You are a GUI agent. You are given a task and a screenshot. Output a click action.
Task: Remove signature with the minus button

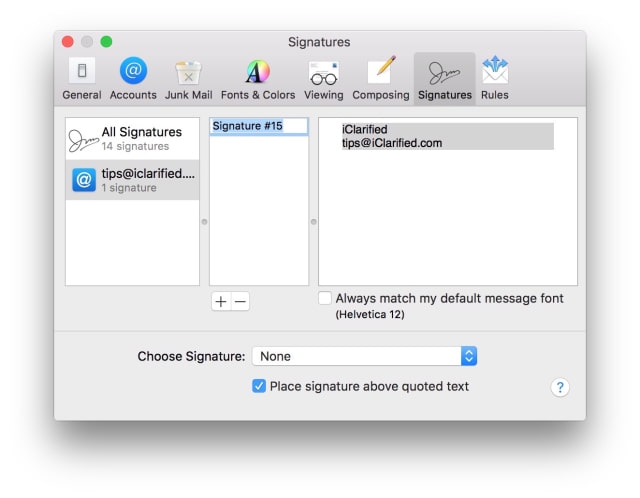240,302
